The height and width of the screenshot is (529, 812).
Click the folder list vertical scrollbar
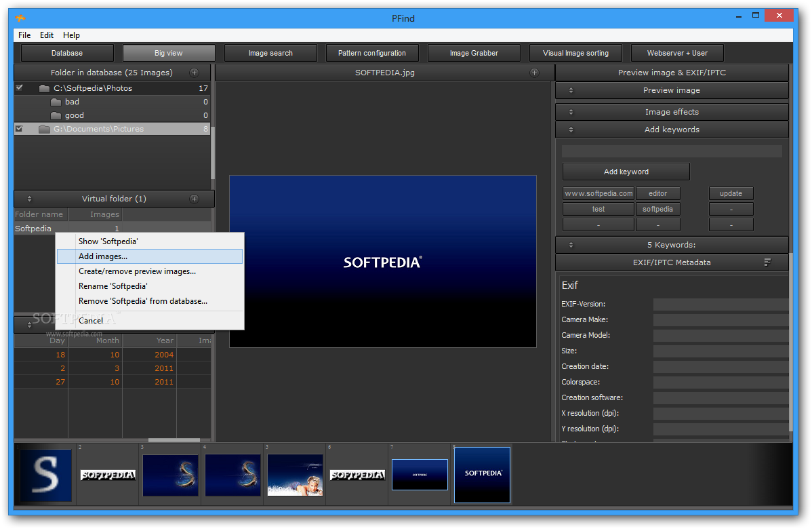[x=212, y=153]
